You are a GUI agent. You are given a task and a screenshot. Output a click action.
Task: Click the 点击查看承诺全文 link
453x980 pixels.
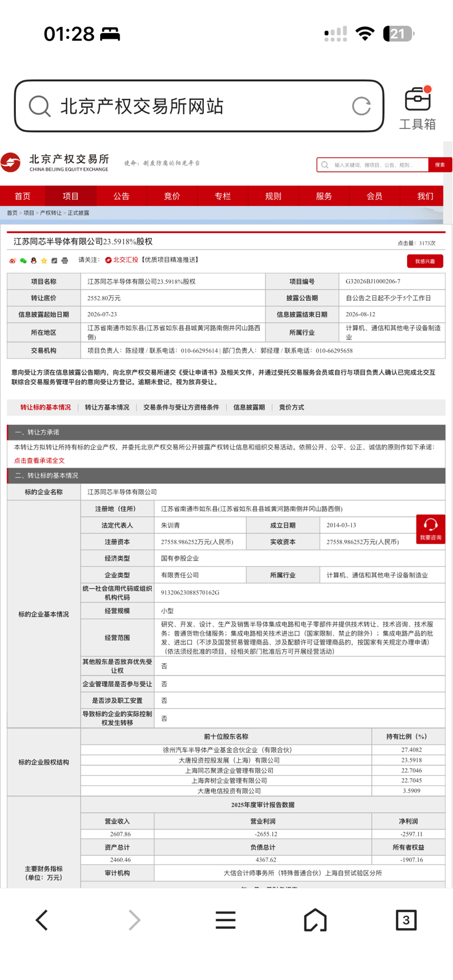[x=39, y=460]
